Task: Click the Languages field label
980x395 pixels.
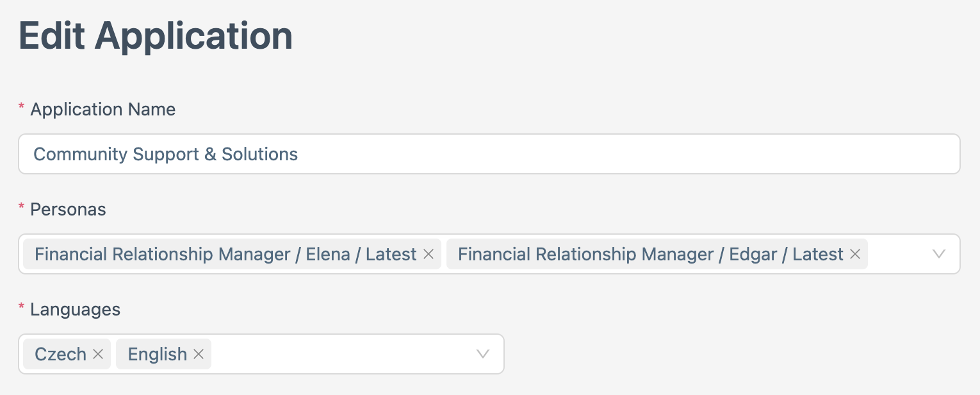Action: point(75,310)
